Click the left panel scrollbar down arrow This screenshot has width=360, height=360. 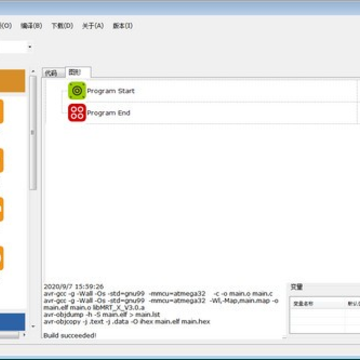click(33, 326)
